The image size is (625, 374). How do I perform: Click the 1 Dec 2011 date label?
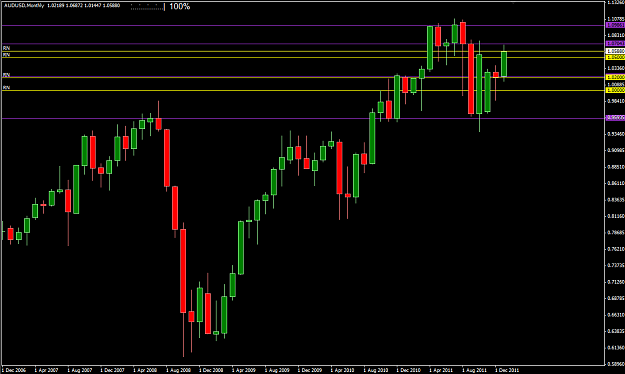[507, 370]
